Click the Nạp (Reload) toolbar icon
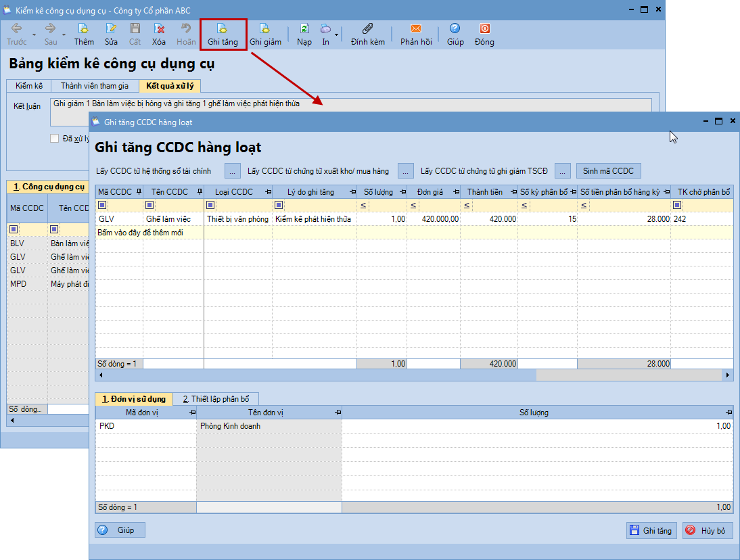The image size is (740, 560). click(304, 34)
